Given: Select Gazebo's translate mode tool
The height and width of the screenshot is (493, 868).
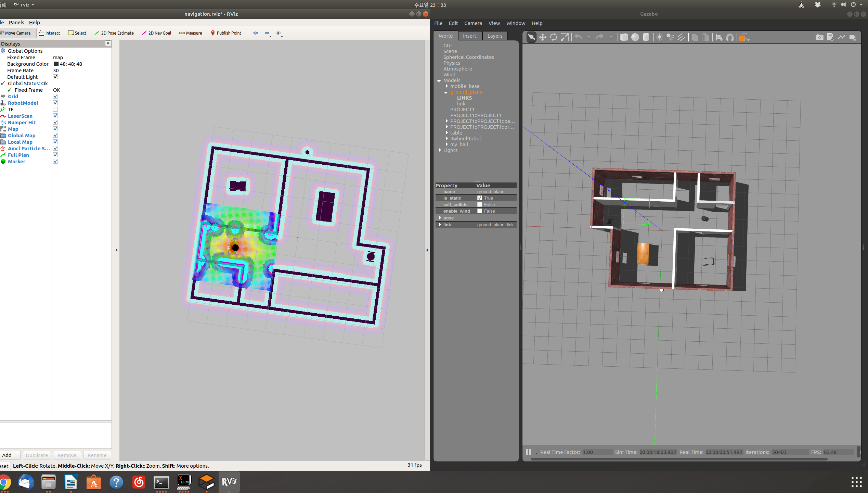Looking at the screenshot, I should tap(542, 37).
